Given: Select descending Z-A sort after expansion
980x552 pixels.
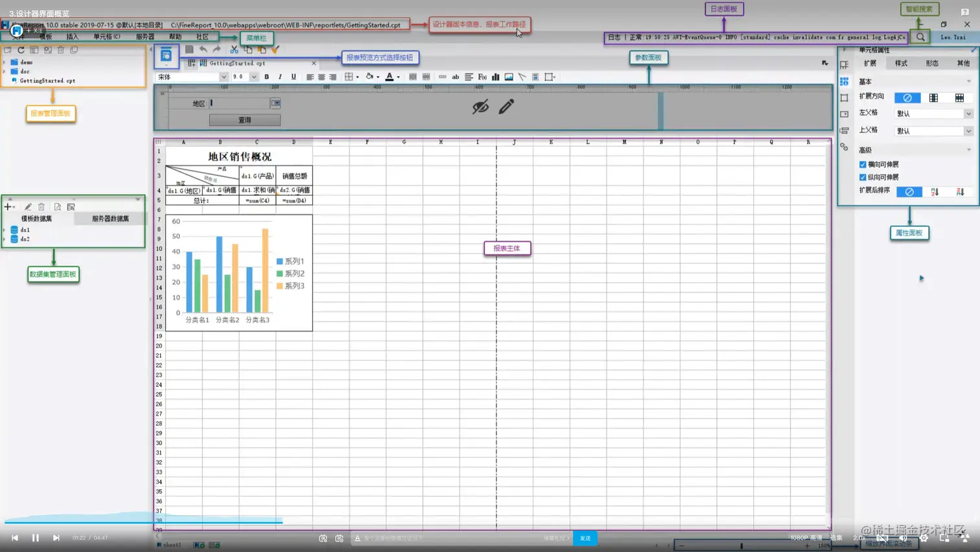Looking at the screenshot, I should click(960, 191).
